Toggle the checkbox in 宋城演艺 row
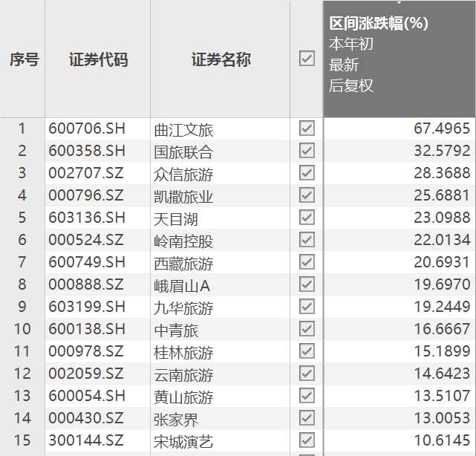 click(307, 440)
